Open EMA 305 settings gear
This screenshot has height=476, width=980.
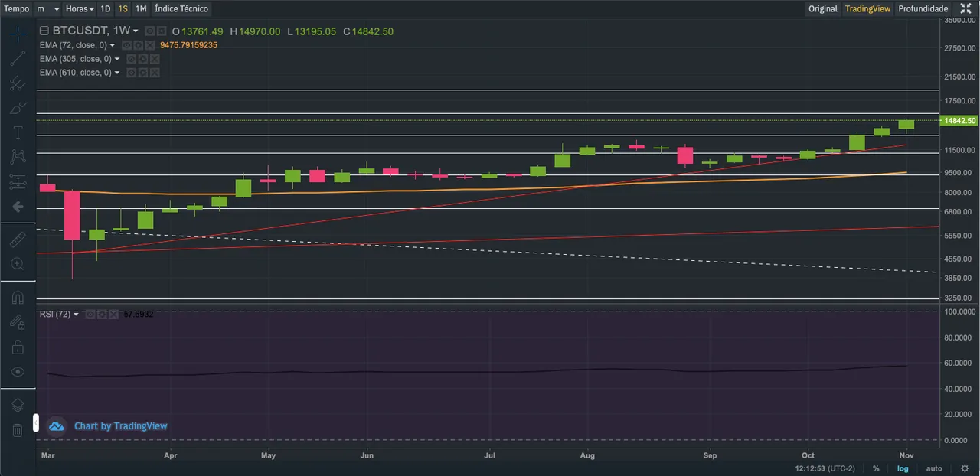143,59
